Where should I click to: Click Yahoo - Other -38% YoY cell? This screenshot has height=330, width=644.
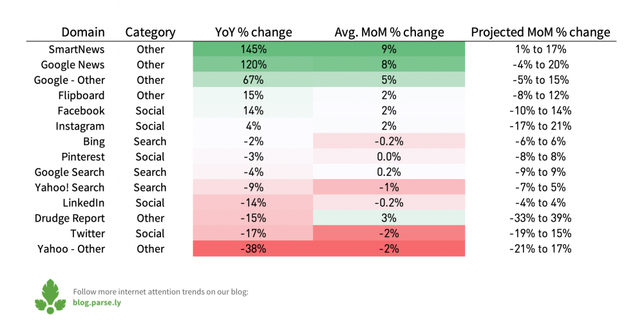point(253,249)
